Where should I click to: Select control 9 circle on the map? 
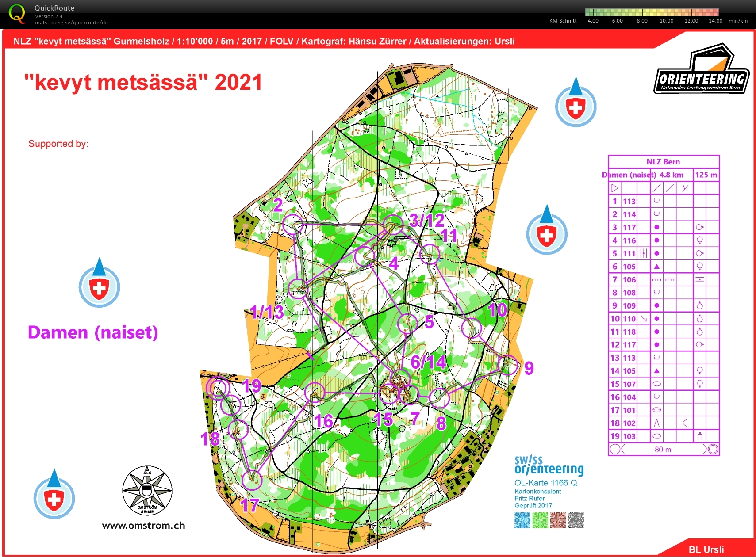(x=508, y=365)
